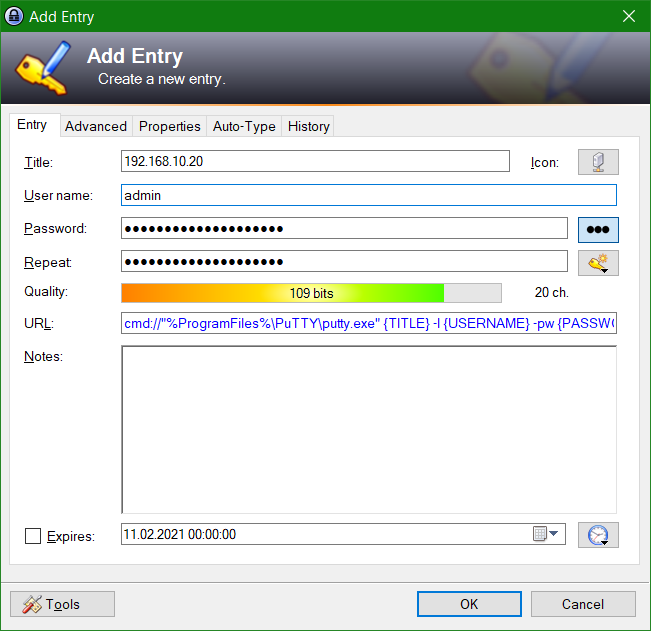Click into the Title field
Viewport: 651px width, 631px height.
315,161
